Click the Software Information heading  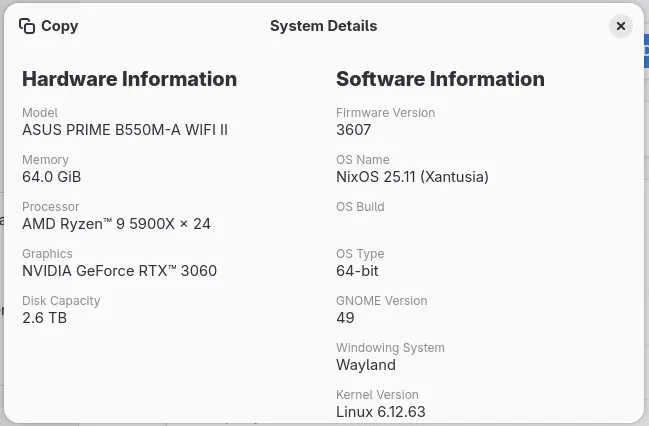440,79
